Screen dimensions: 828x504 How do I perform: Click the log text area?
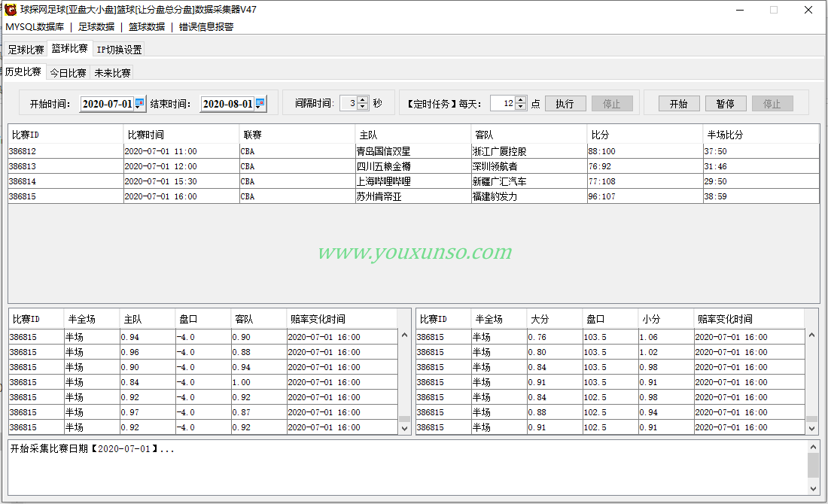(408, 468)
